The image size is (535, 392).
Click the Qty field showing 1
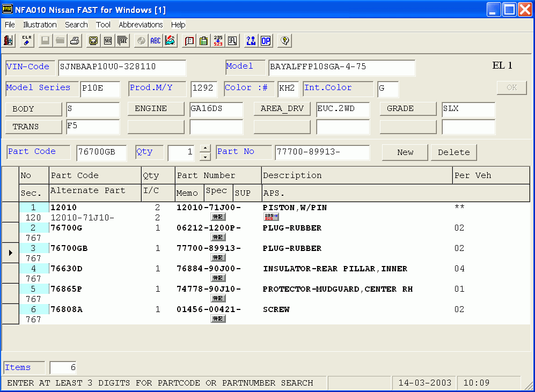(x=181, y=152)
